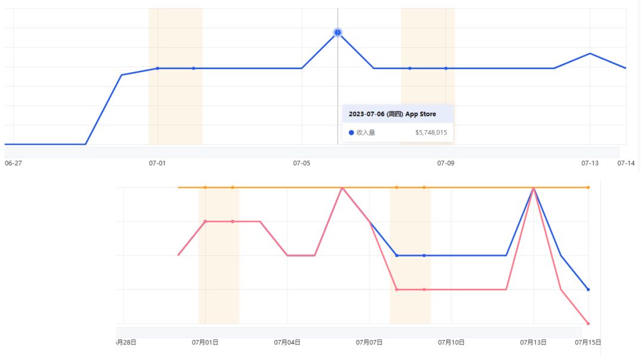The height and width of the screenshot is (361, 644).
Task: Click the lower chart's horizontal range slider bar
Action: tap(348, 332)
